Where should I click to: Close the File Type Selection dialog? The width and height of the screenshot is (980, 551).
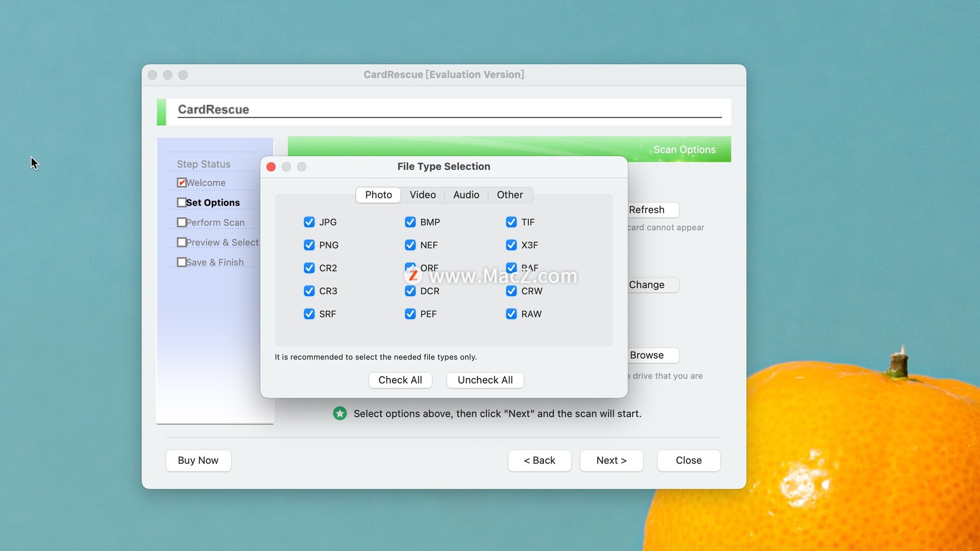point(271,167)
